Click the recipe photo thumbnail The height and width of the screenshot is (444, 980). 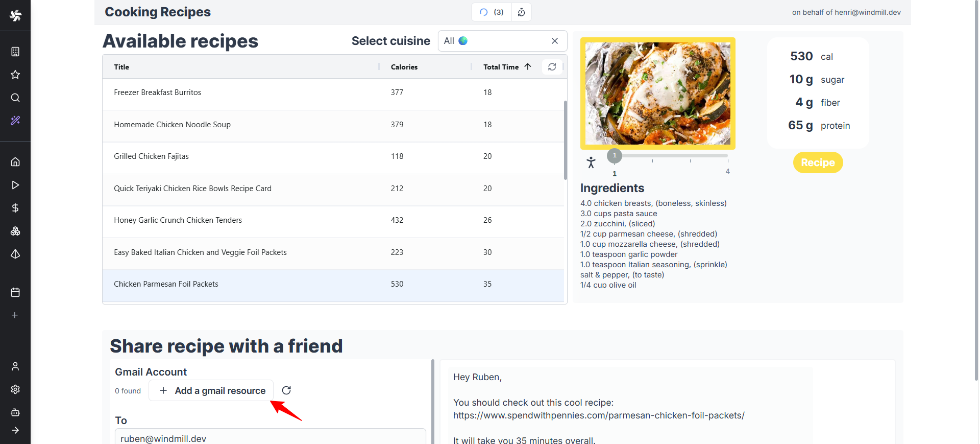point(658,94)
